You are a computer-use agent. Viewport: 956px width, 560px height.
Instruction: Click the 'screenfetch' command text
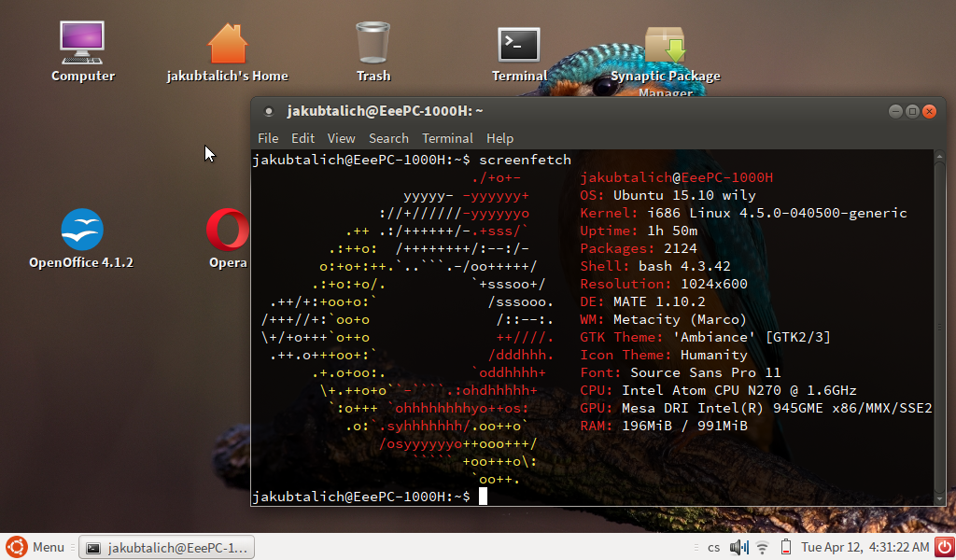click(x=525, y=160)
